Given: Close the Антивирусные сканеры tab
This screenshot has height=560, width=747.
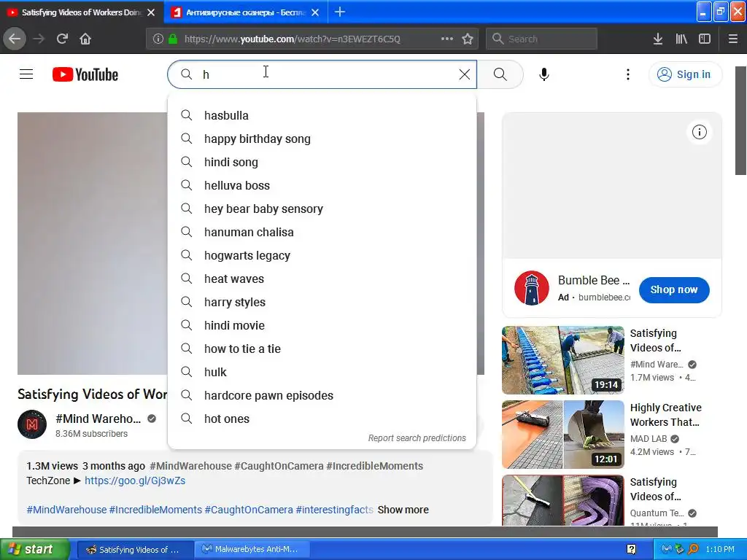Looking at the screenshot, I should 315,12.
